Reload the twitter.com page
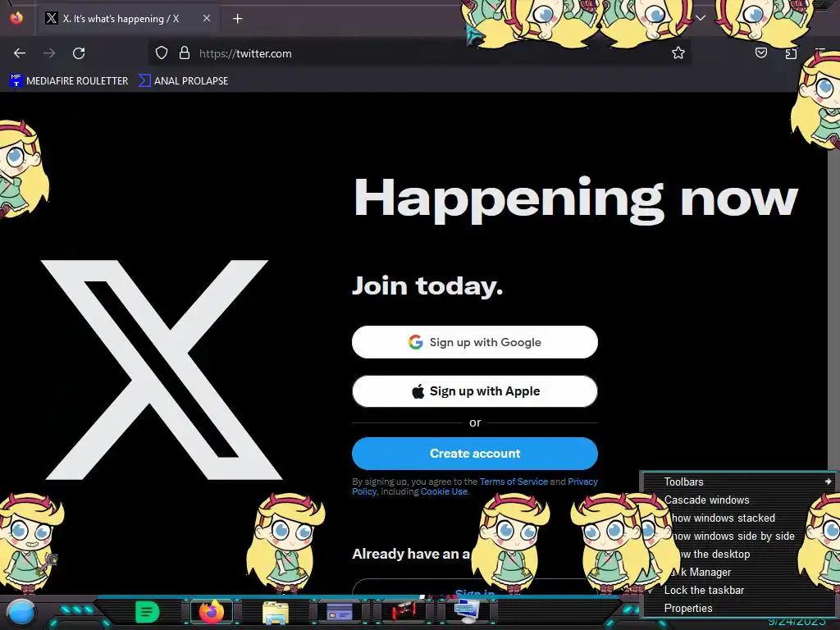 click(x=79, y=53)
